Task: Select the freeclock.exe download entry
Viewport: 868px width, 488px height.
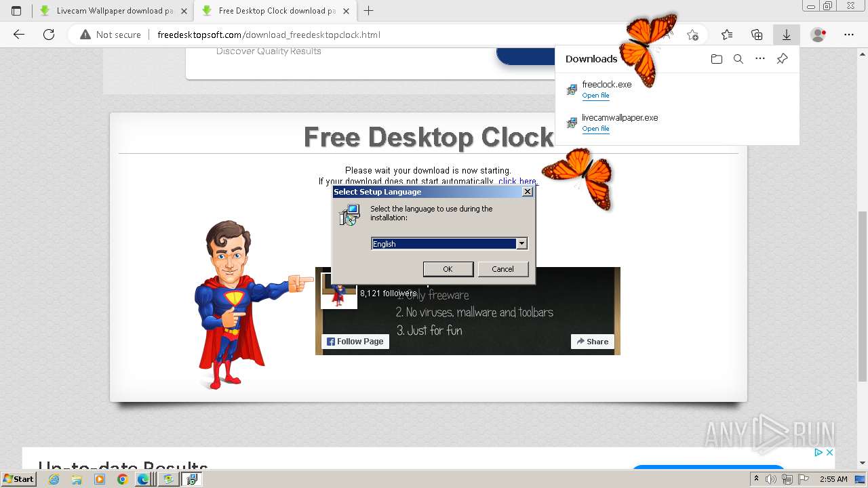Action: 677,89
